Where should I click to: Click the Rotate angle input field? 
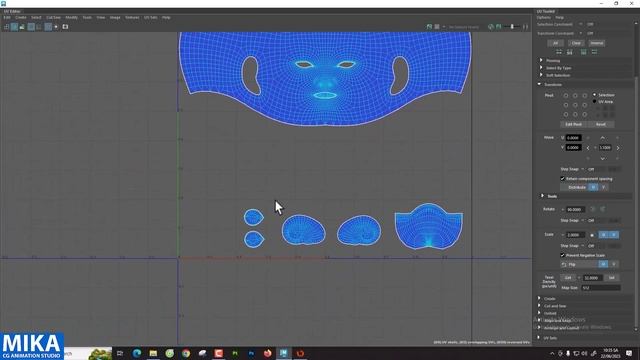[576, 209]
